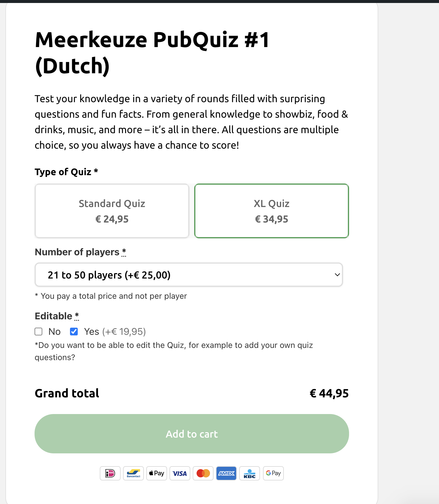Click the dropdown chevron arrow

337,275
